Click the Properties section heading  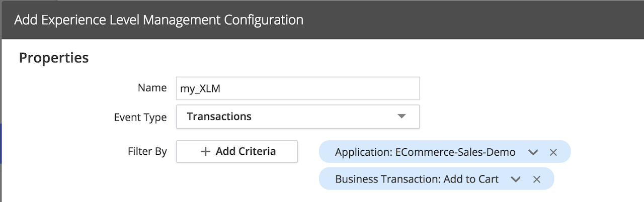pos(54,58)
